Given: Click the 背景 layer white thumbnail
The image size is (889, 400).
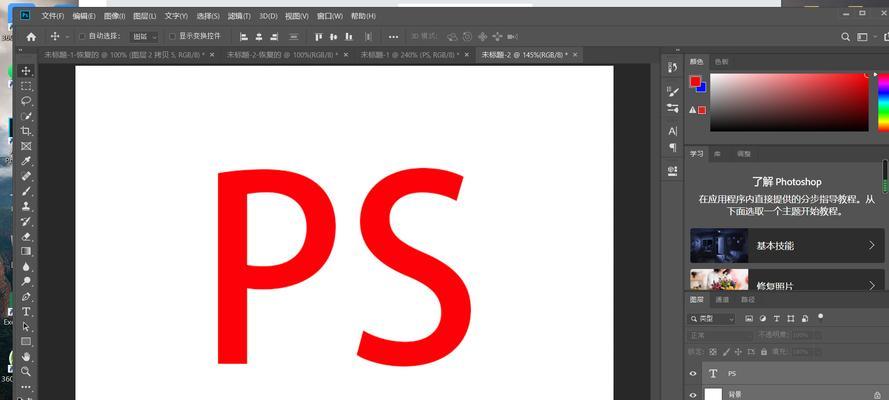Looking at the screenshot, I should click(x=713, y=394).
